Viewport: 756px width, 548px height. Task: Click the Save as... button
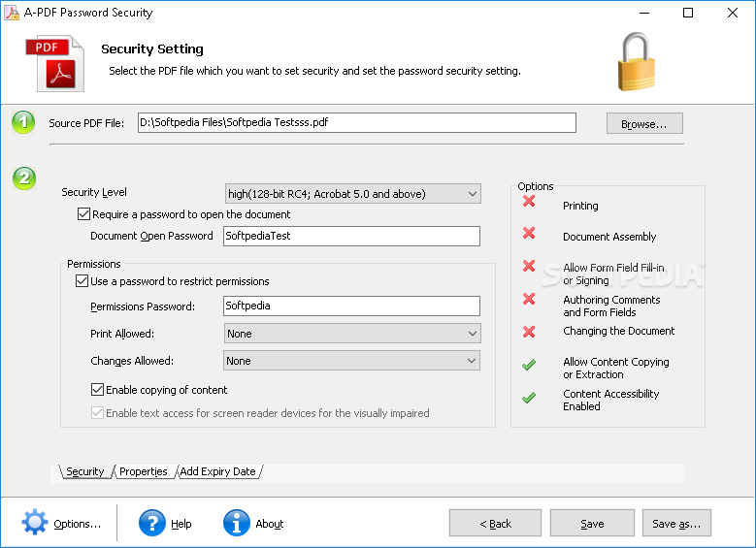click(676, 523)
